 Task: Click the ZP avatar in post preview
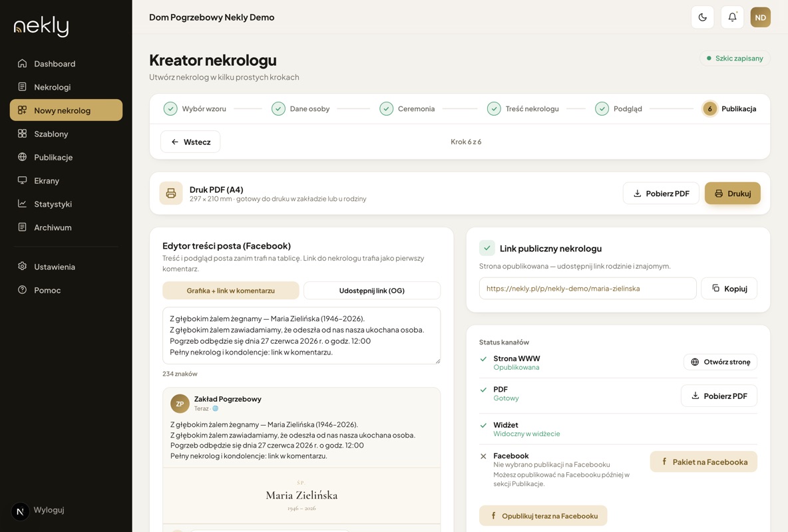coord(180,404)
